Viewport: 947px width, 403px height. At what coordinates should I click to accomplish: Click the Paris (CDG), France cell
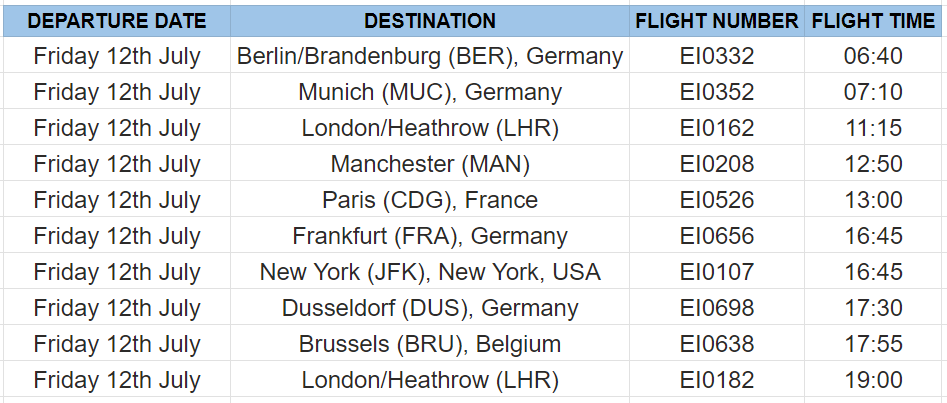point(429,199)
